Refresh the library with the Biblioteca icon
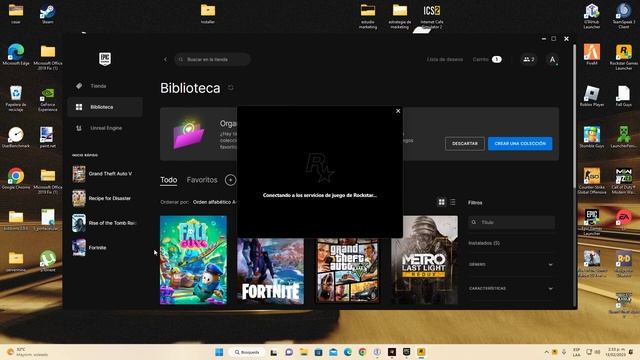 point(231,88)
